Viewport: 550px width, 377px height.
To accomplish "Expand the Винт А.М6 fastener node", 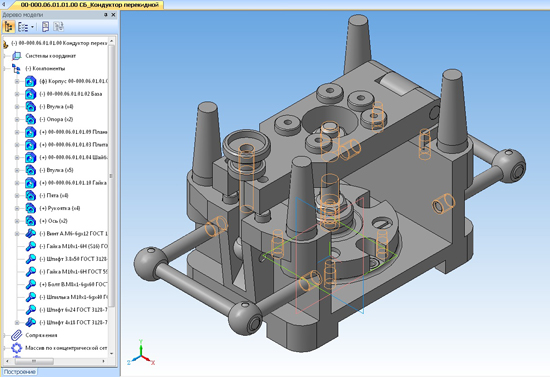I will 16,234.
